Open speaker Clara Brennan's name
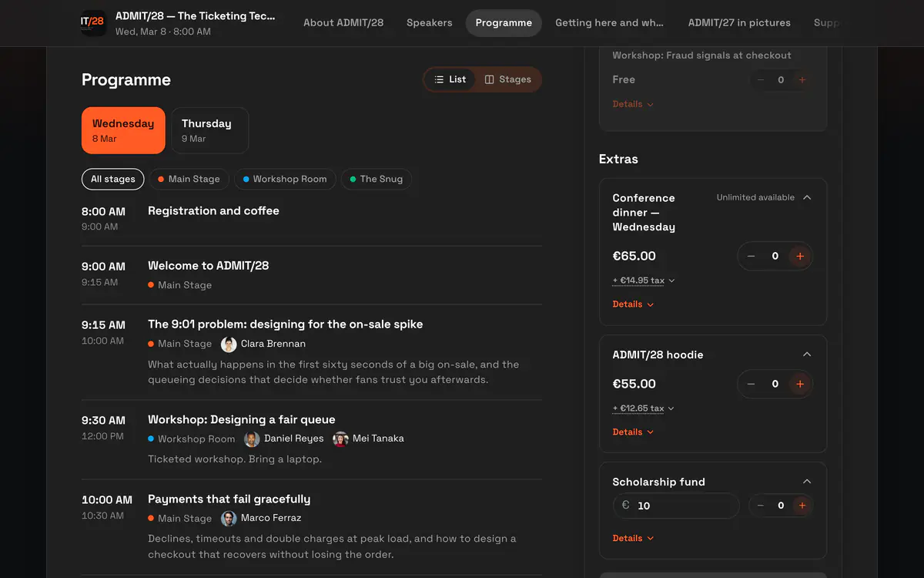Image resolution: width=924 pixels, height=578 pixels. tap(273, 344)
